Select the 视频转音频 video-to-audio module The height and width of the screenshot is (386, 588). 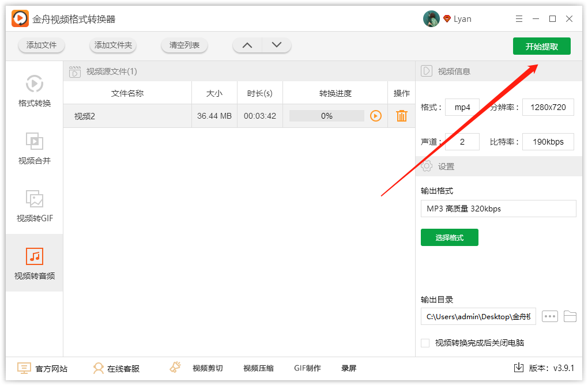[x=35, y=263]
